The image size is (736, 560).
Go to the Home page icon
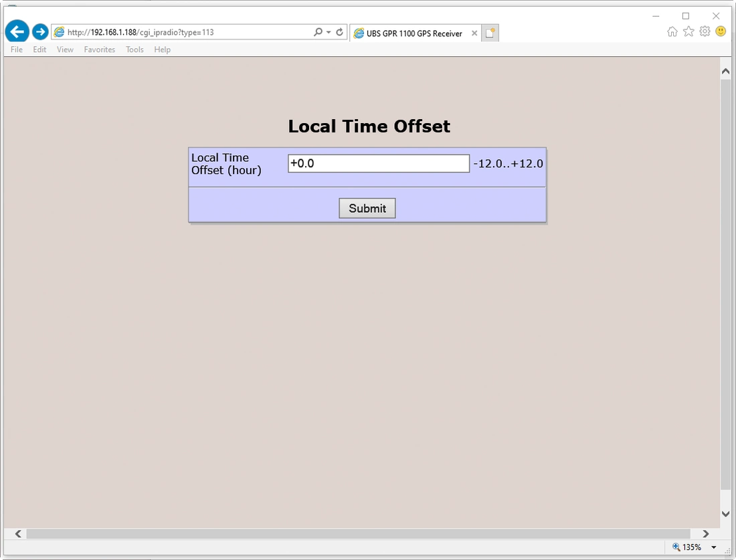[x=672, y=31]
